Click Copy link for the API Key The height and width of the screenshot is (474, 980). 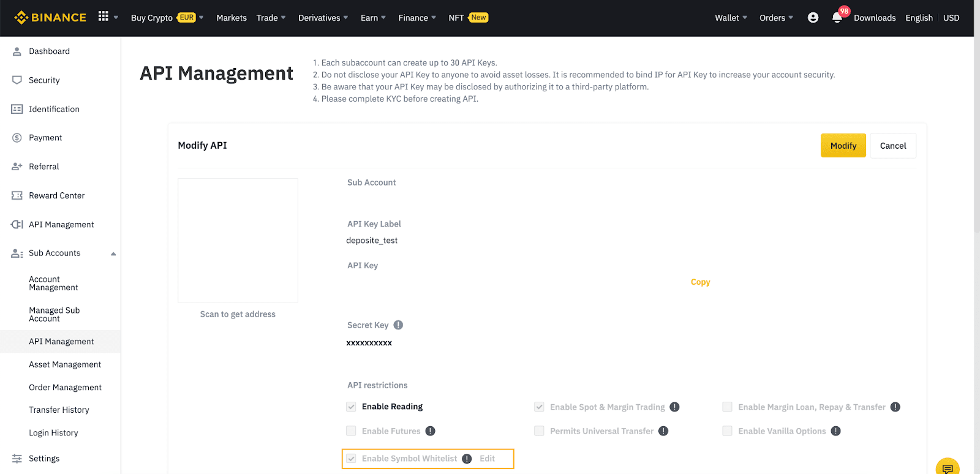[x=700, y=282]
